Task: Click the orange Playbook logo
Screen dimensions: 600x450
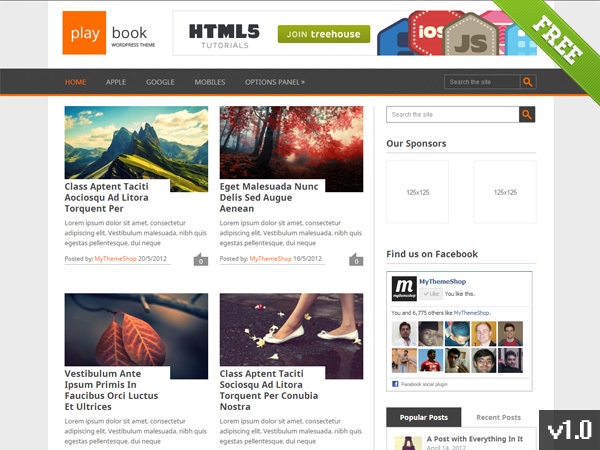Action: 83,33
